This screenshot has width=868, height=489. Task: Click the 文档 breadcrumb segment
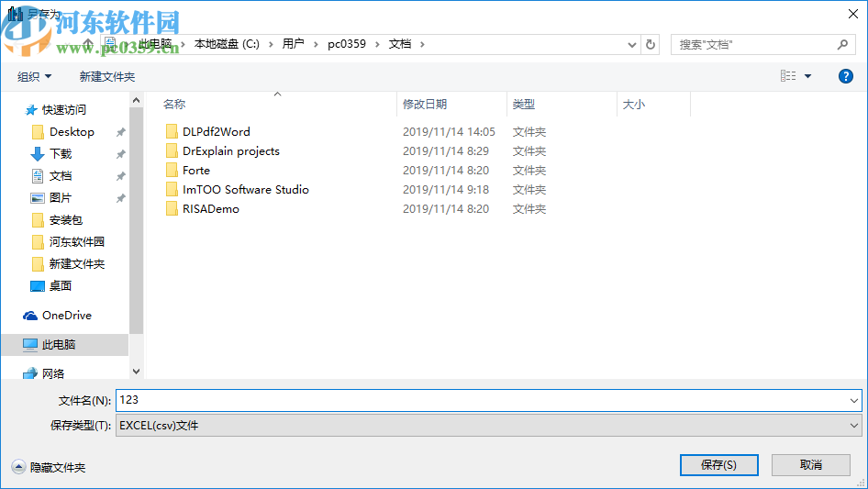400,44
